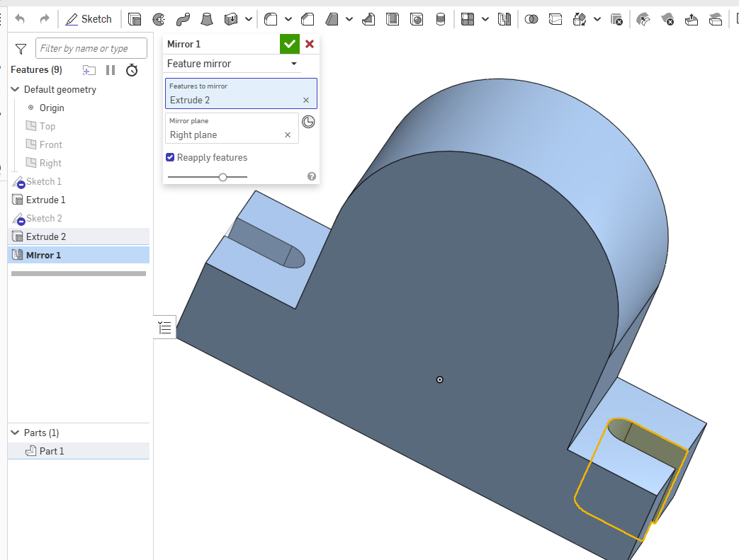739x560 pixels.
Task: Toggle the mirror plane selector clock icon
Action: tap(308, 122)
